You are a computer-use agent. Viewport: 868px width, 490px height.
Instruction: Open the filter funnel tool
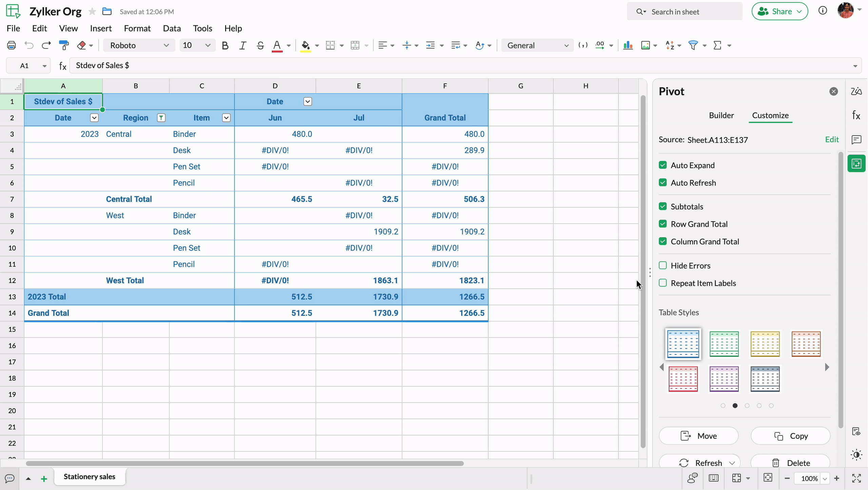[693, 45]
